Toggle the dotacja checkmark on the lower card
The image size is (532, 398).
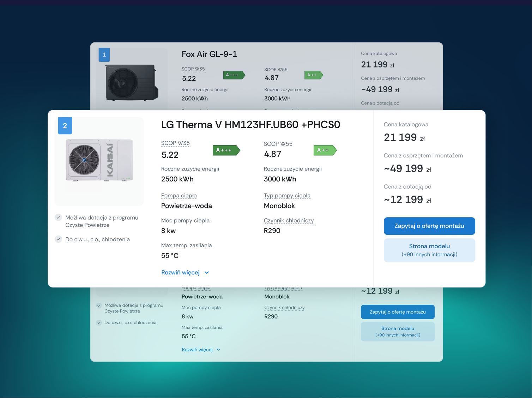pyautogui.click(x=99, y=306)
